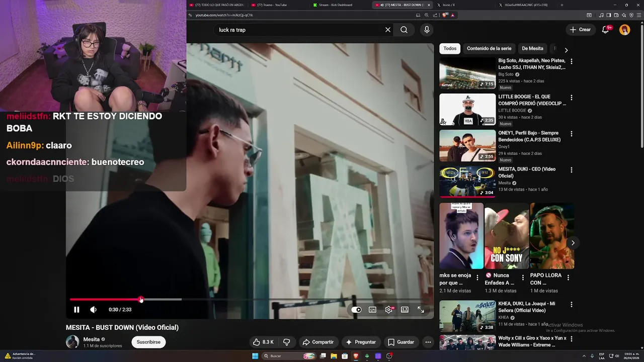
Task: Subscribe with the Suscribirse button
Action: pos(148,342)
